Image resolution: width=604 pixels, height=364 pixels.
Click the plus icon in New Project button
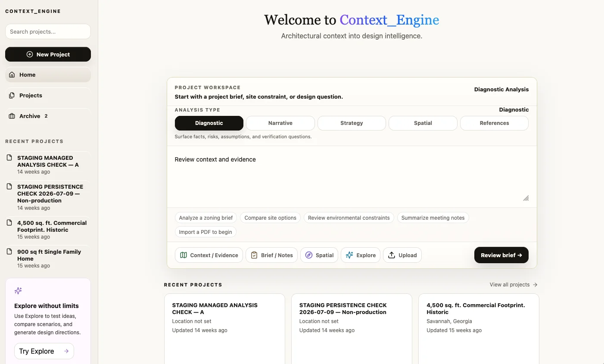(30, 54)
